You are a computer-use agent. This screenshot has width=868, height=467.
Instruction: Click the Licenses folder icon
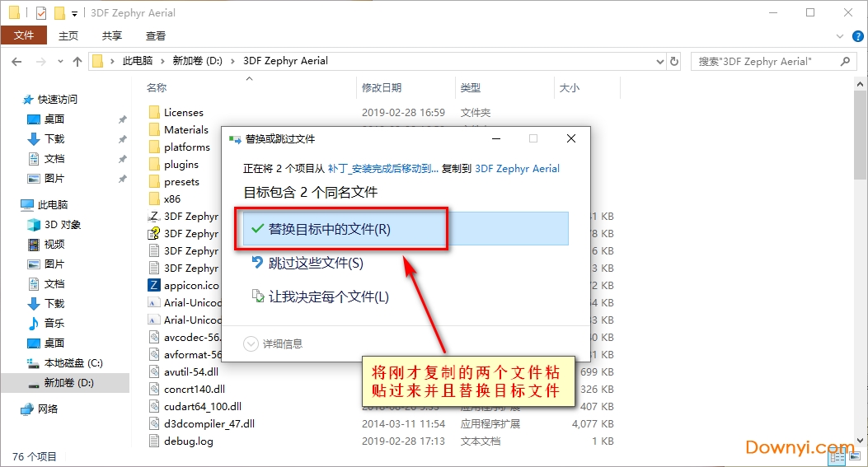point(153,113)
